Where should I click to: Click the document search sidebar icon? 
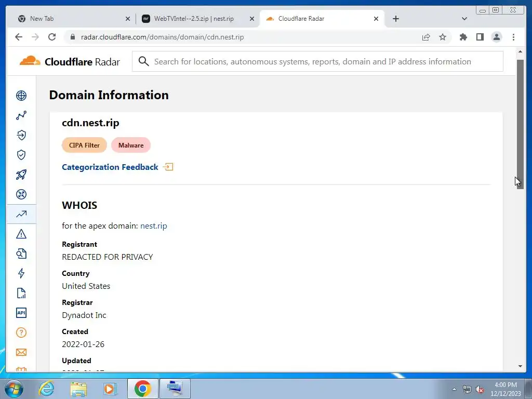21,254
